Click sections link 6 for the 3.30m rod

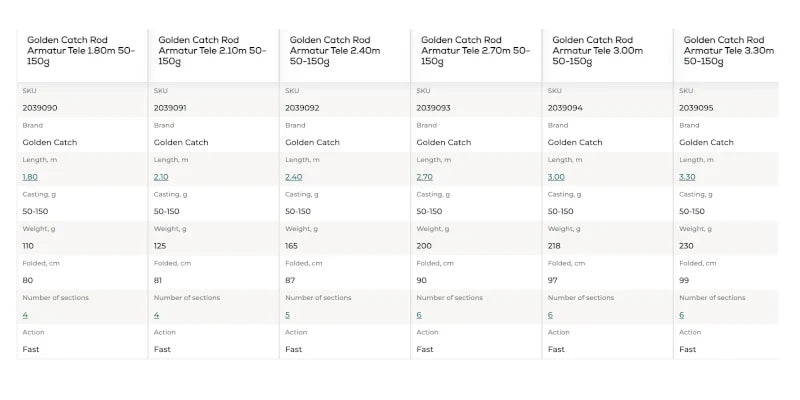pos(682,315)
